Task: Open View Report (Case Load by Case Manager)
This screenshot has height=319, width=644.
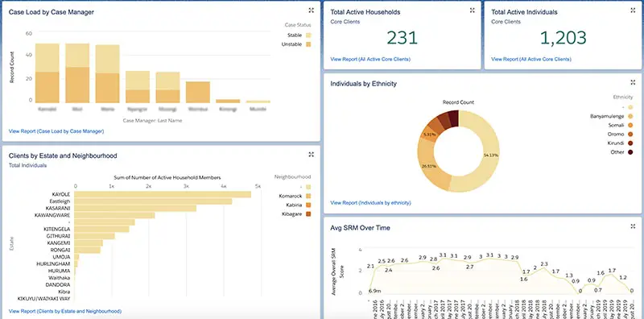Action: click(56, 131)
